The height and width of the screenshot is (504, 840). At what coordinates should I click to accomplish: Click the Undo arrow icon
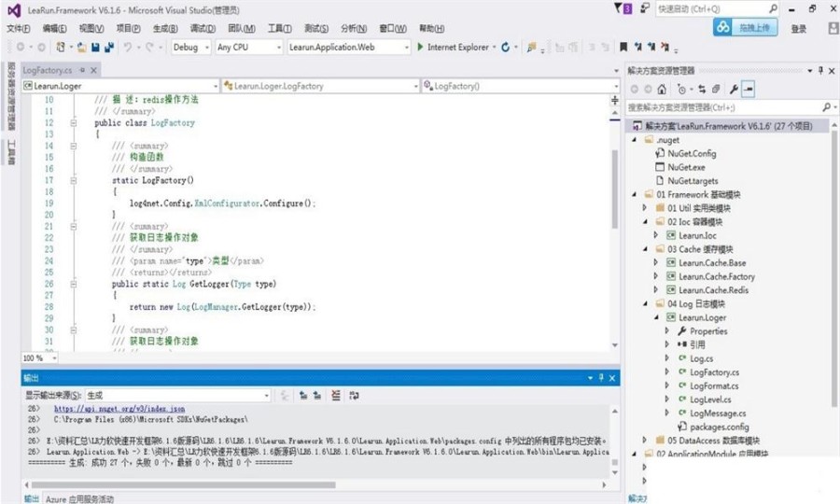[128, 47]
